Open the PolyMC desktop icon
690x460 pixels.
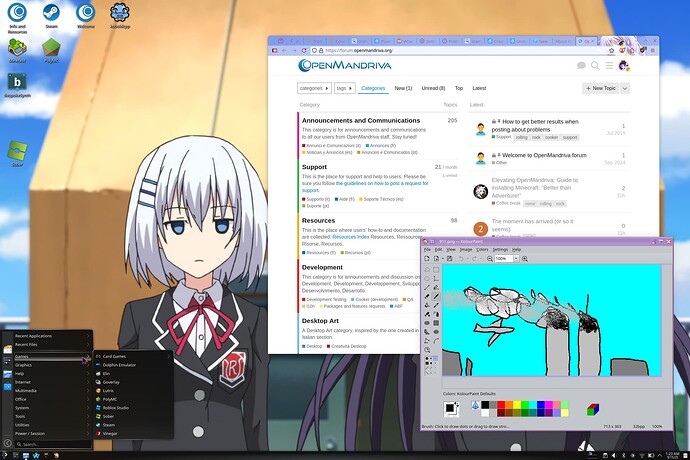click(51, 51)
